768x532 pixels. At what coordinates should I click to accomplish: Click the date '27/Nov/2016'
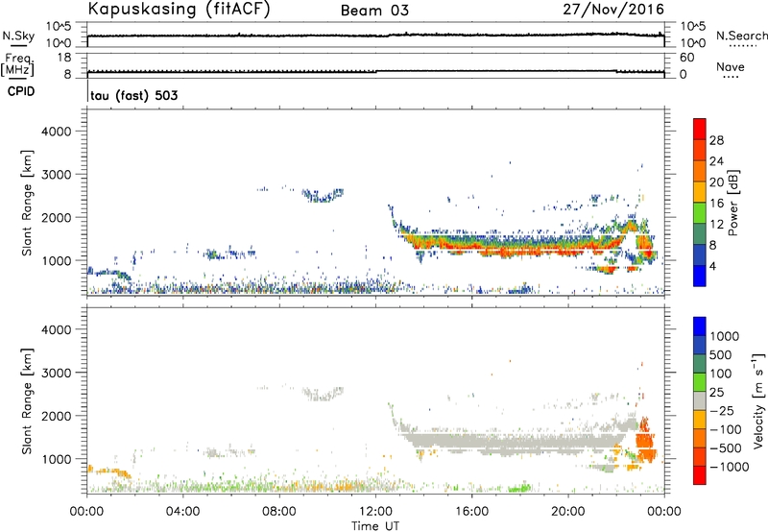[613, 10]
